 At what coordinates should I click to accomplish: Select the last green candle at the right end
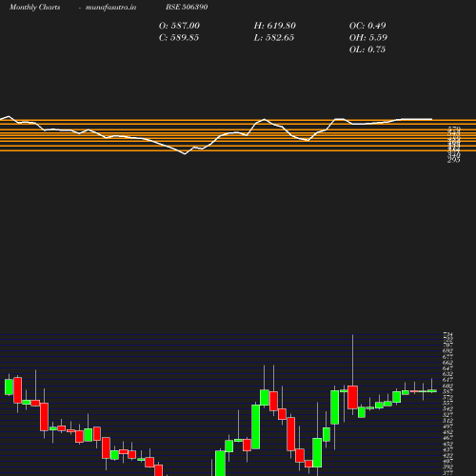pyautogui.click(x=432, y=391)
